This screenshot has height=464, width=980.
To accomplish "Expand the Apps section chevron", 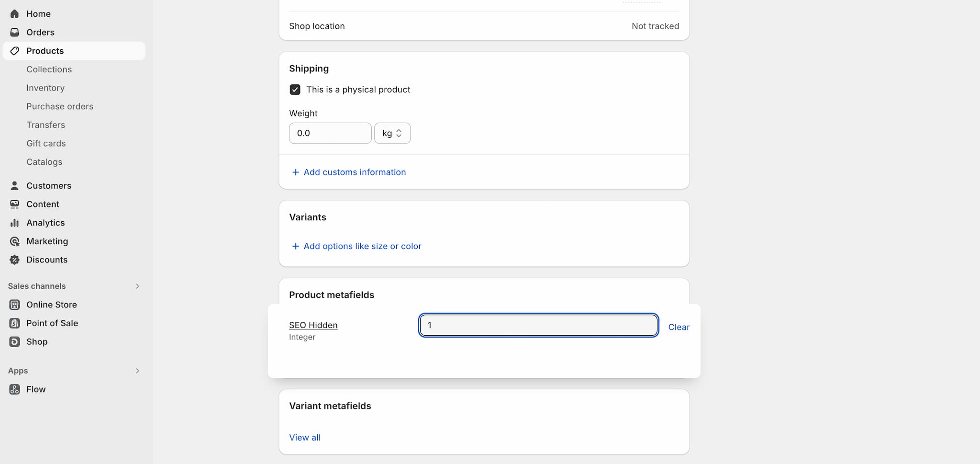I will coord(137,371).
